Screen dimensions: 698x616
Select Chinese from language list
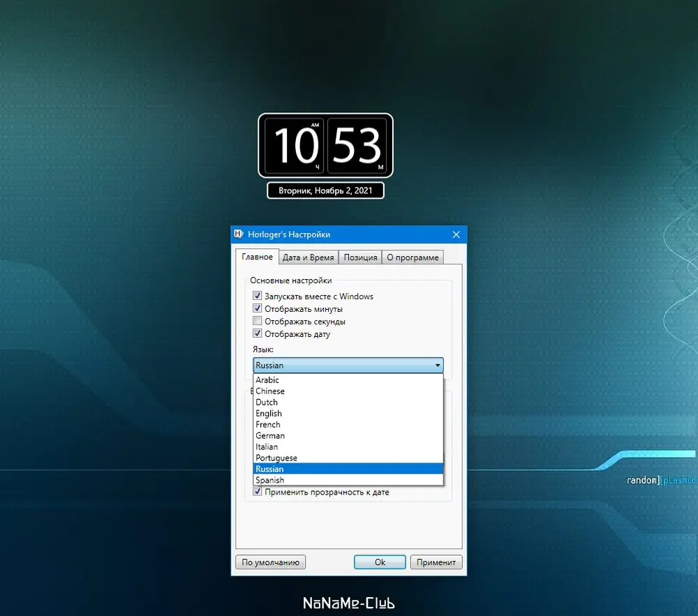[348, 391]
